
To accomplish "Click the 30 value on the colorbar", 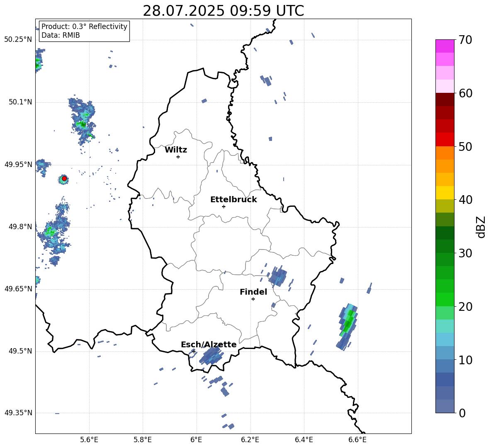I will [465, 253].
